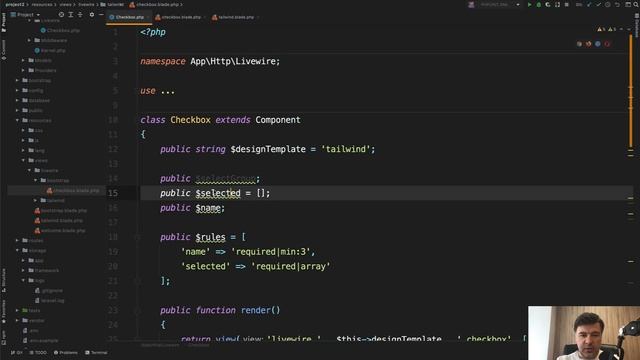
Task: Expand the tests folder
Action: tap(17, 310)
